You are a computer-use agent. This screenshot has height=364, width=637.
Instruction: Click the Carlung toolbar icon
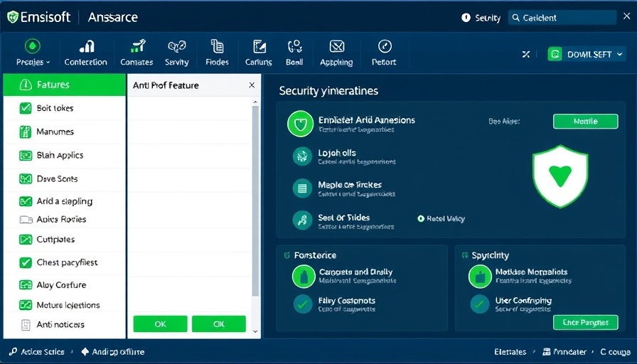click(259, 47)
